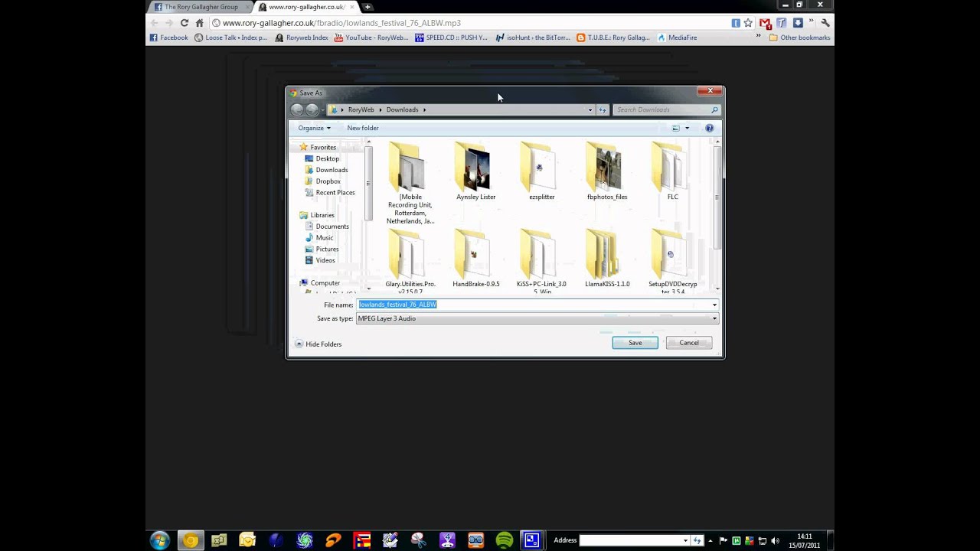This screenshot has width=980, height=551.
Task: Select Dropbox in Favorites
Action: [322, 181]
